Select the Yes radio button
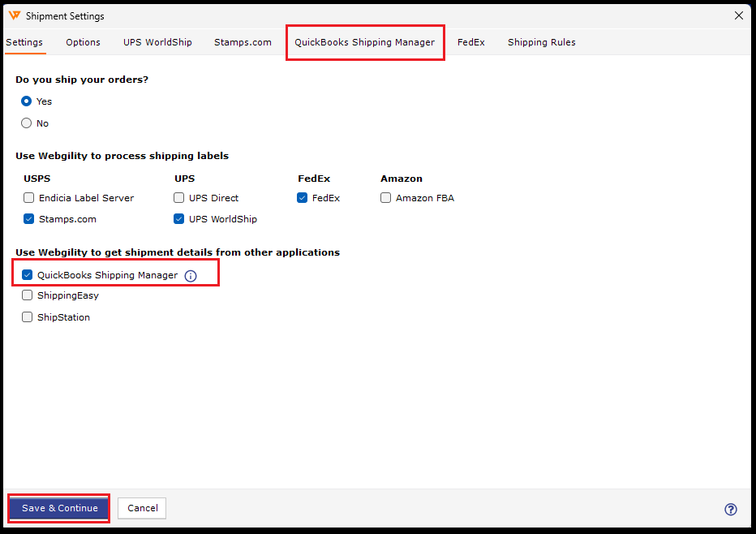756x534 pixels. pyautogui.click(x=27, y=101)
